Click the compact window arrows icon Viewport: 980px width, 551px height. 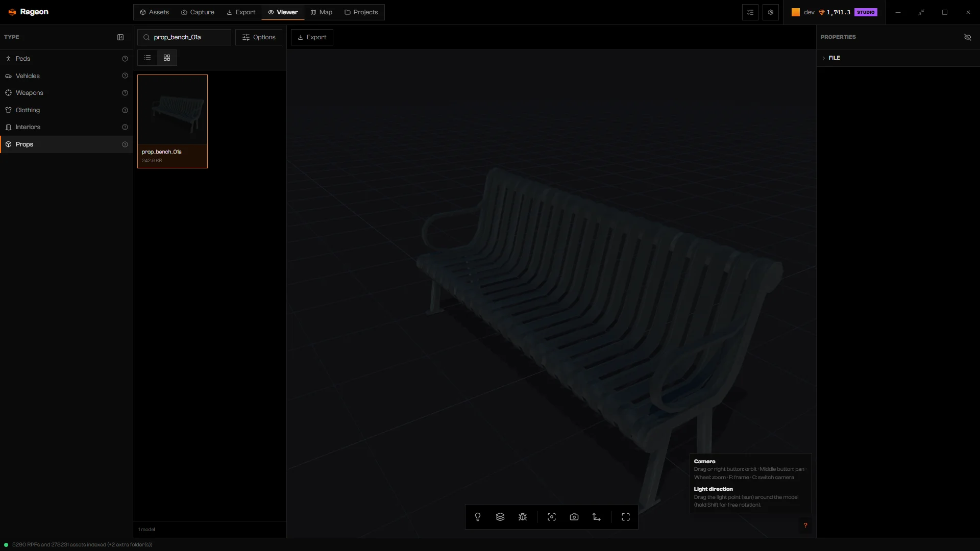tap(921, 12)
